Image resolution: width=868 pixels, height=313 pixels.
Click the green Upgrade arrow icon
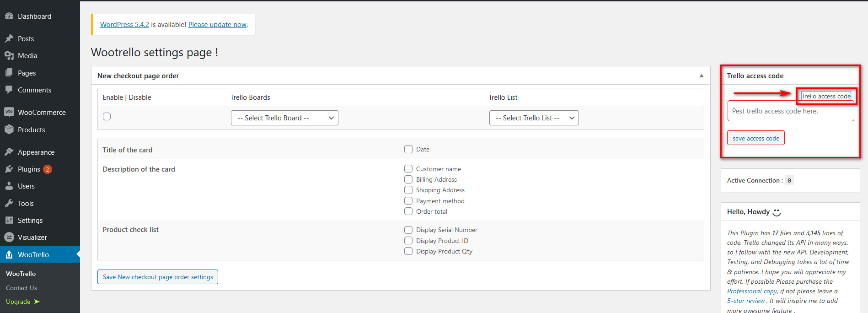pos(37,302)
